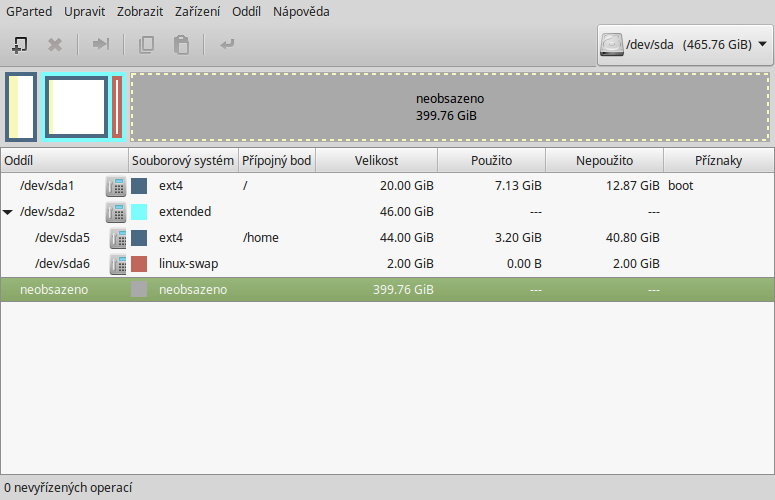Click the '0 nevyřízených operací' status bar text
The width and height of the screenshot is (775, 500).
(x=68, y=488)
